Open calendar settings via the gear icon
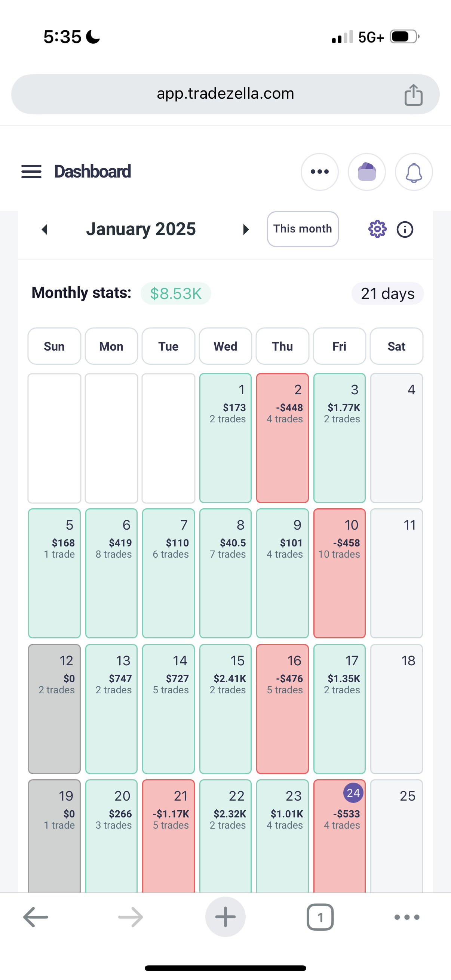 pos(377,229)
